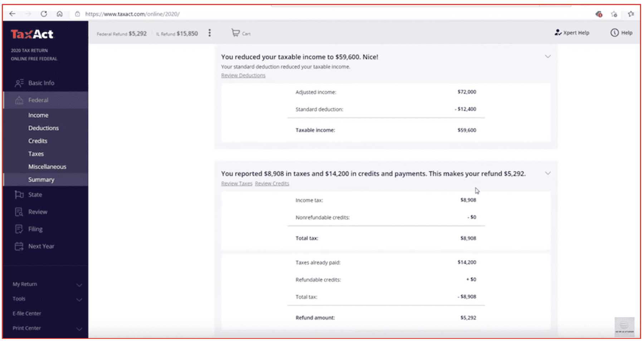Click the State flag icon
The width and height of the screenshot is (644, 341).
[19, 195]
